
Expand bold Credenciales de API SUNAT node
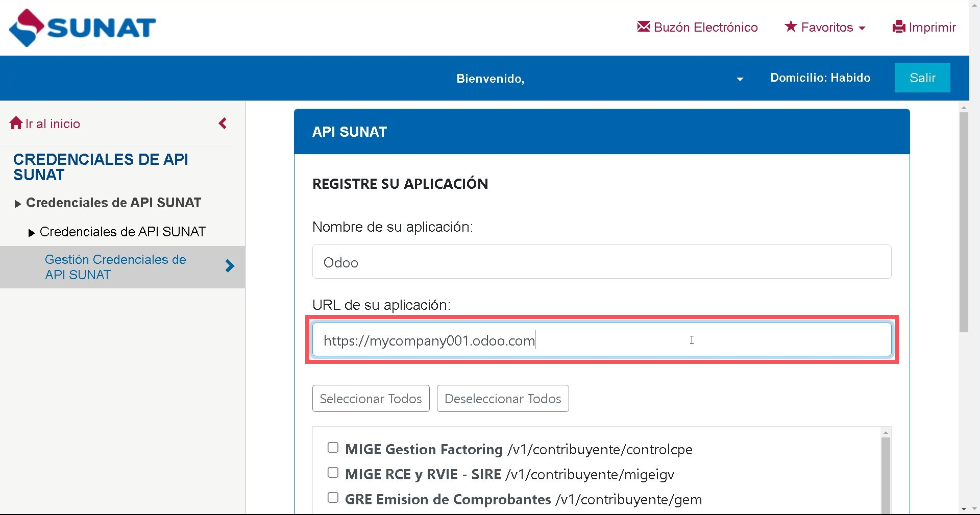108,203
